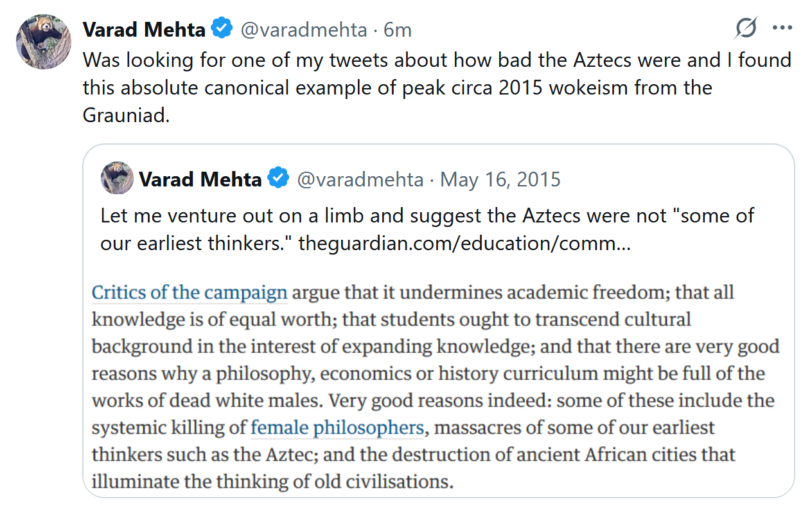Click the Grok explain-post icon
This screenshot has height=506, width=812.
[x=746, y=28]
